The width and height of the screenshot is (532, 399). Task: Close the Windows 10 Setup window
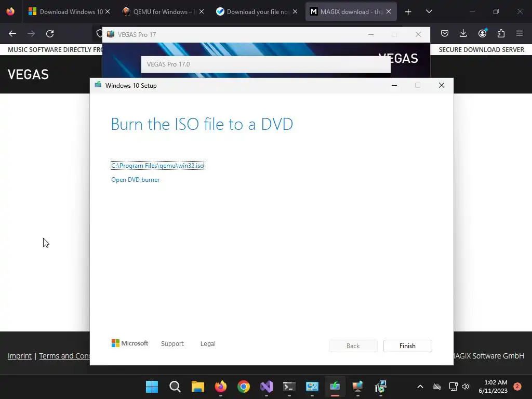(x=442, y=86)
